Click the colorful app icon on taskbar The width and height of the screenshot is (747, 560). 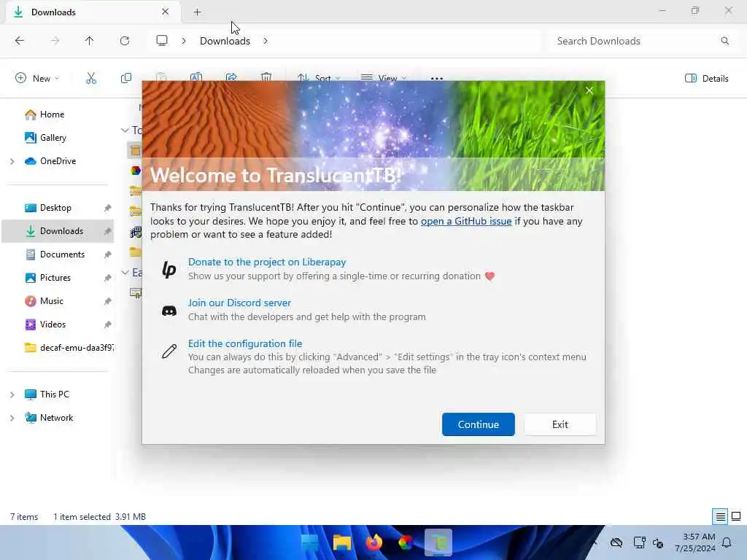coord(406,542)
